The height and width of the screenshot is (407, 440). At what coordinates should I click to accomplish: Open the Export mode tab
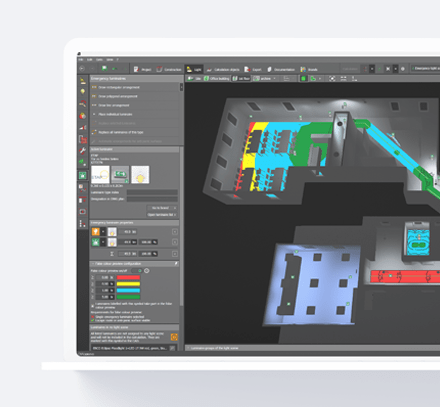tap(253, 69)
